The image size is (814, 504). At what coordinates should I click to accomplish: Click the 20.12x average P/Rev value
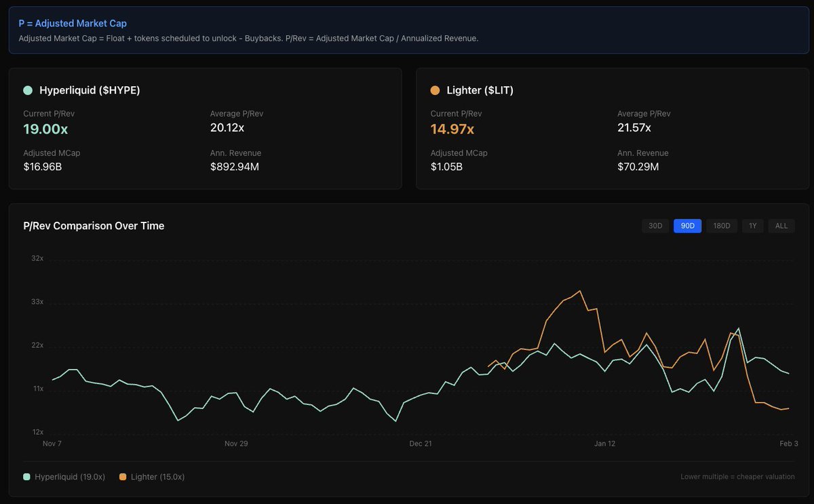(x=227, y=128)
